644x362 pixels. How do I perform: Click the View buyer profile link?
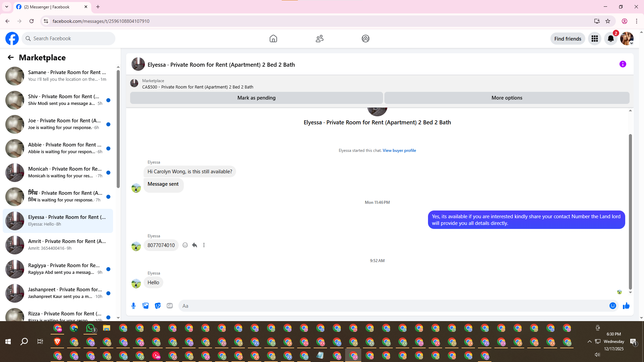click(x=399, y=150)
